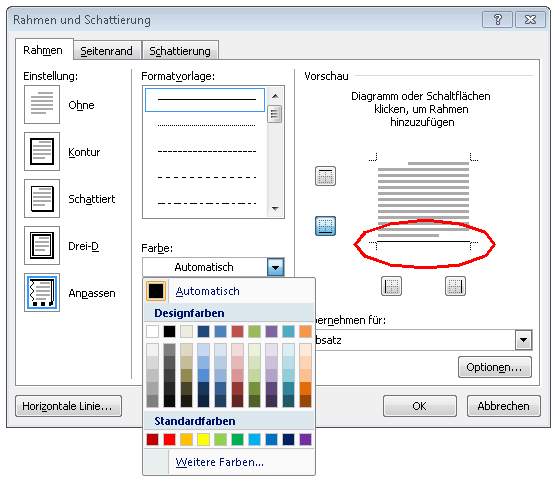Switch to the Schattierung tab
The image size is (558, 504).
click(x=180, y=51)
